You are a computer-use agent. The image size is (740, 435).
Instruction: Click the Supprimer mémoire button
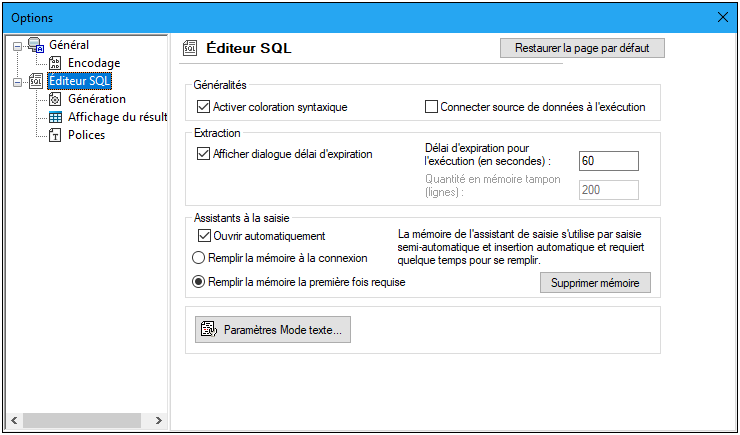pyautogui.click(x=595, y=283)
